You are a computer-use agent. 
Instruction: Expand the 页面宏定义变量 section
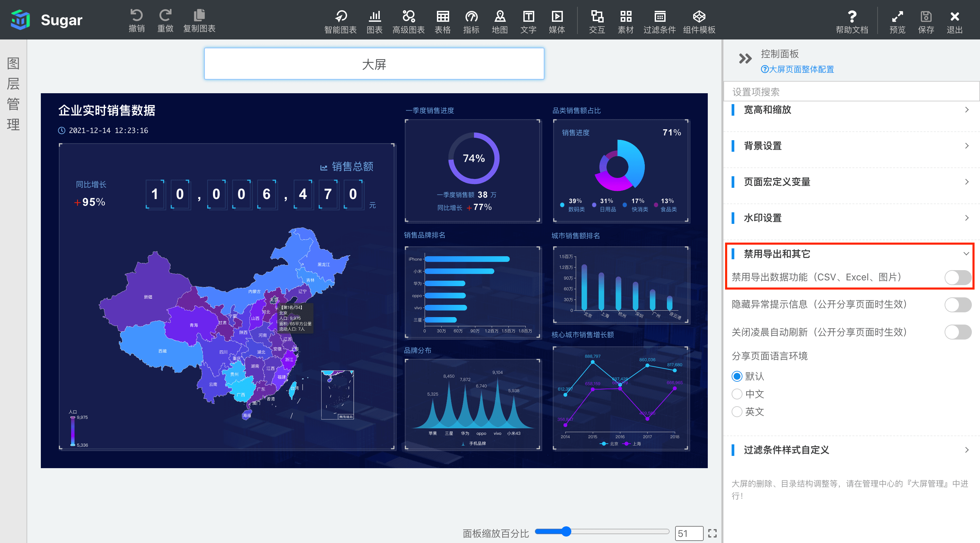pos(851,182)
